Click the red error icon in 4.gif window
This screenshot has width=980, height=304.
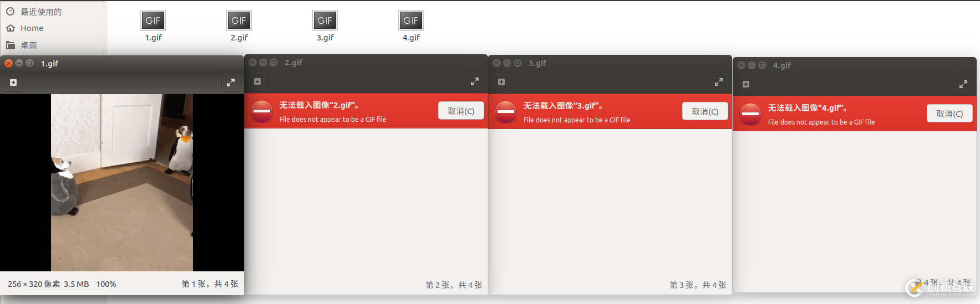750,114
